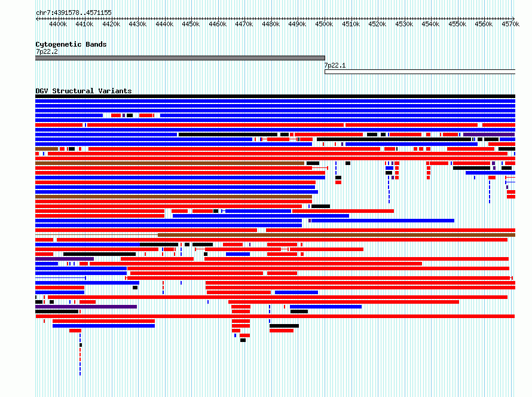This screenshot has height=397, width=532.
Task: Select the black variant spanning 4402k to 4429k
Action: [99, 254]
